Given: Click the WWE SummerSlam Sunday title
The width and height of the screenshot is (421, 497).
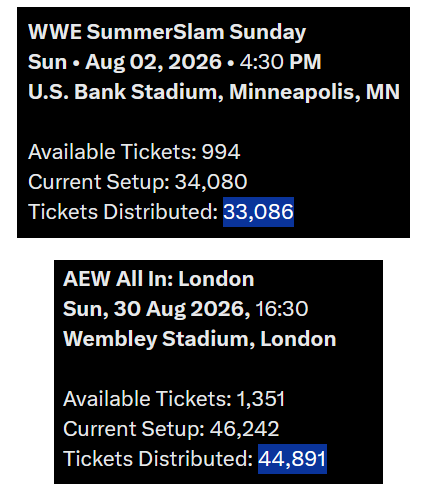Looking at the screenshot, I should pos(167,33).
